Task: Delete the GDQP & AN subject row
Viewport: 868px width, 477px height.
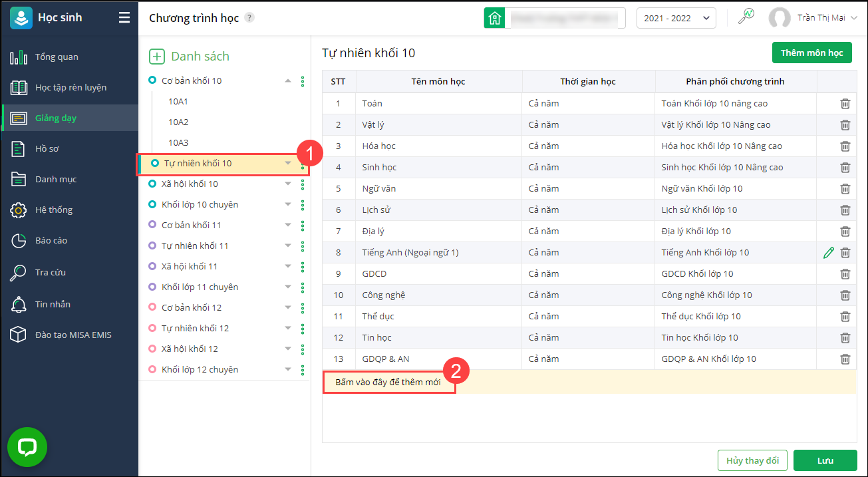Action: click(x=845, y=359)
